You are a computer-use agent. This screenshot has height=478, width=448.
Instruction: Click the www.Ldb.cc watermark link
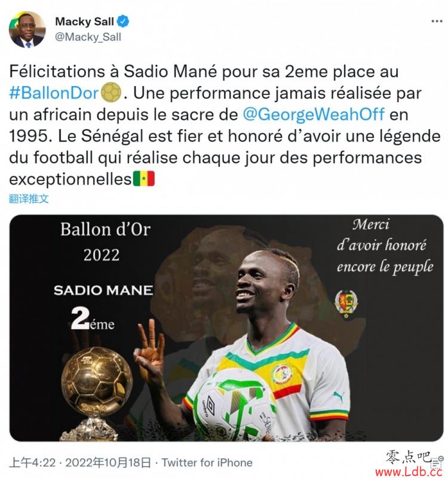[409, 472]
